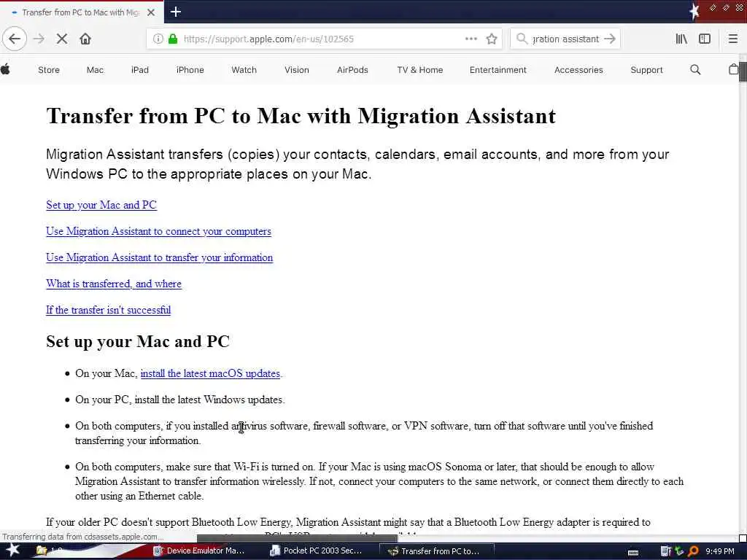Stop loading the current page
Screen dimensions: 747x560
tap(62, 39)
